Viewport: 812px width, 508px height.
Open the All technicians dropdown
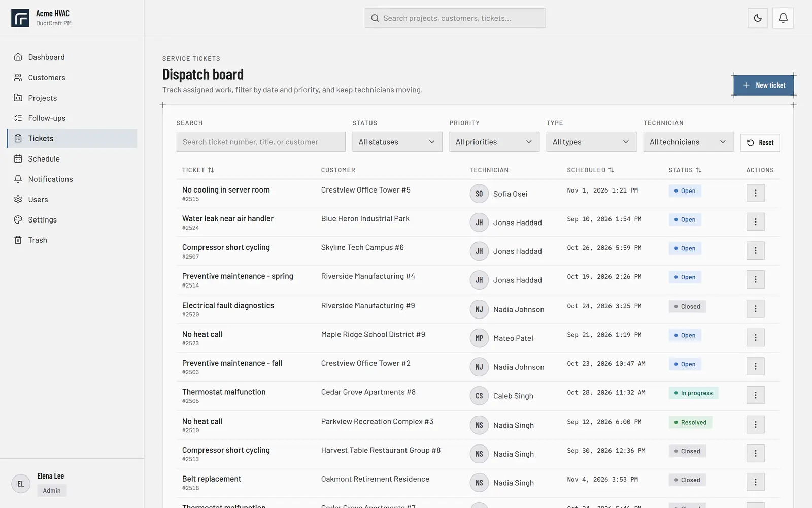pyautogui.click(x=688, y=142)
